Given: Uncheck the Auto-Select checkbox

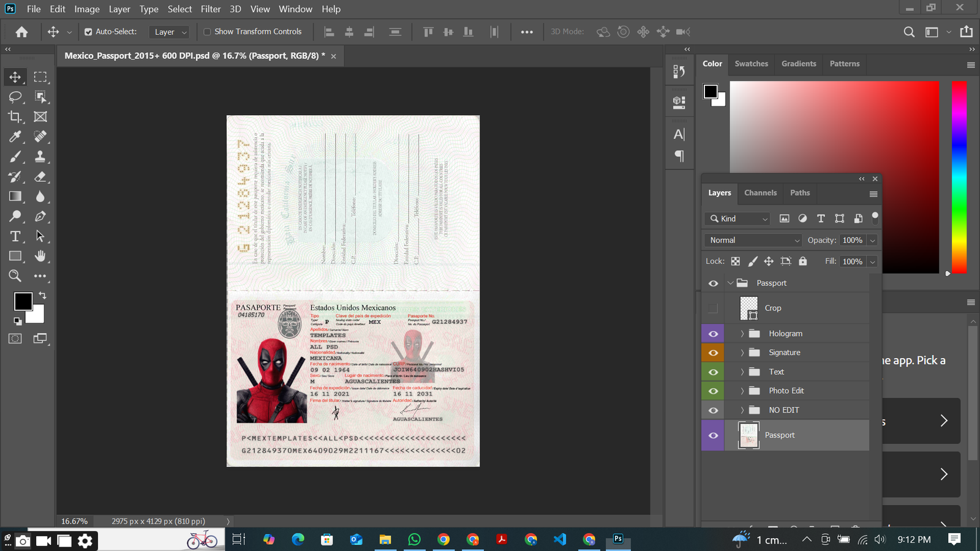Looking at the screenshot, I should pyautogui.click(x=88, y=32).
